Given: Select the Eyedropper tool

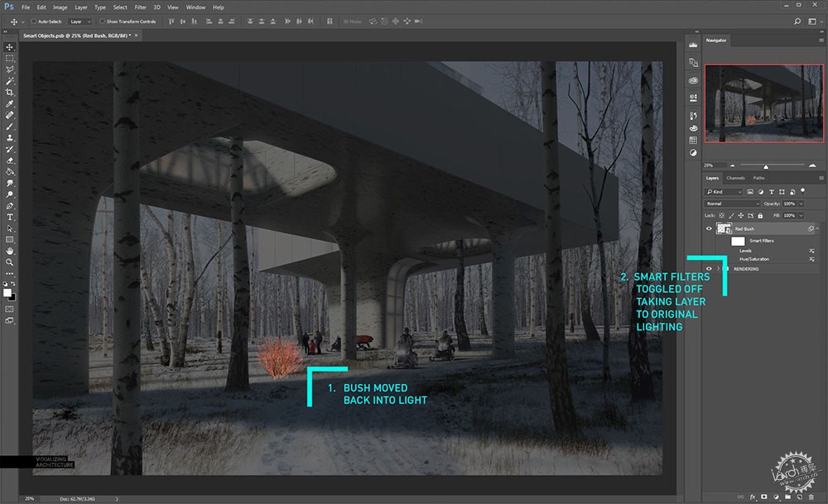Looking at the screenshot, I should point(9,104).
